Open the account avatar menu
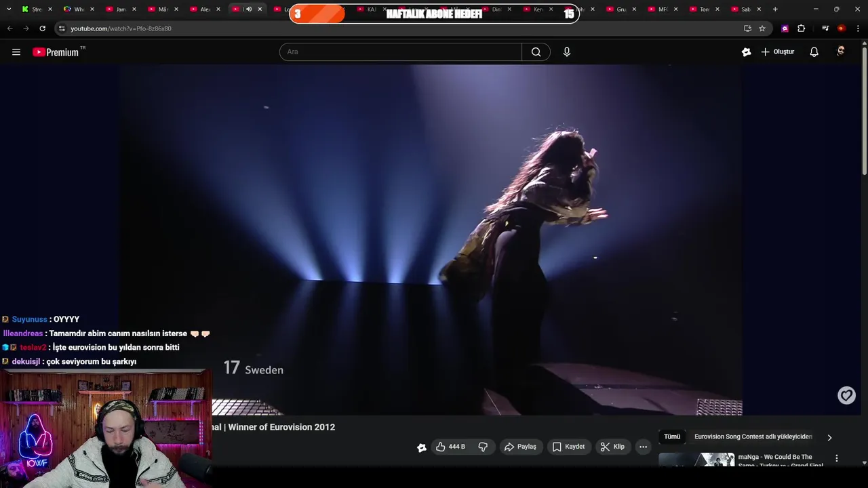This screenshot has height=488, width=868. click(841, 52)
